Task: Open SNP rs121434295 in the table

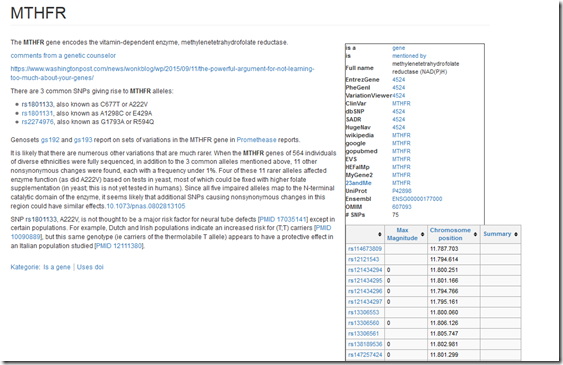Action: (x=365, y=281)
